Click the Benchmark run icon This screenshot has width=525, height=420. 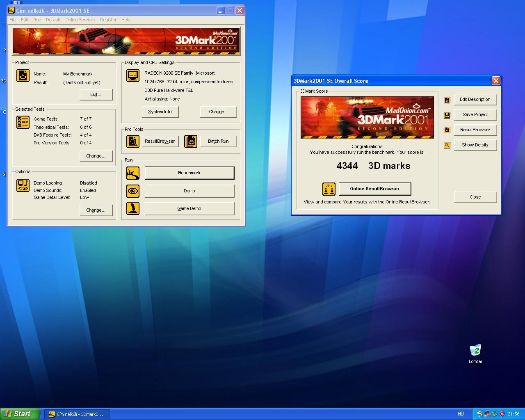[x=133, y=173]
